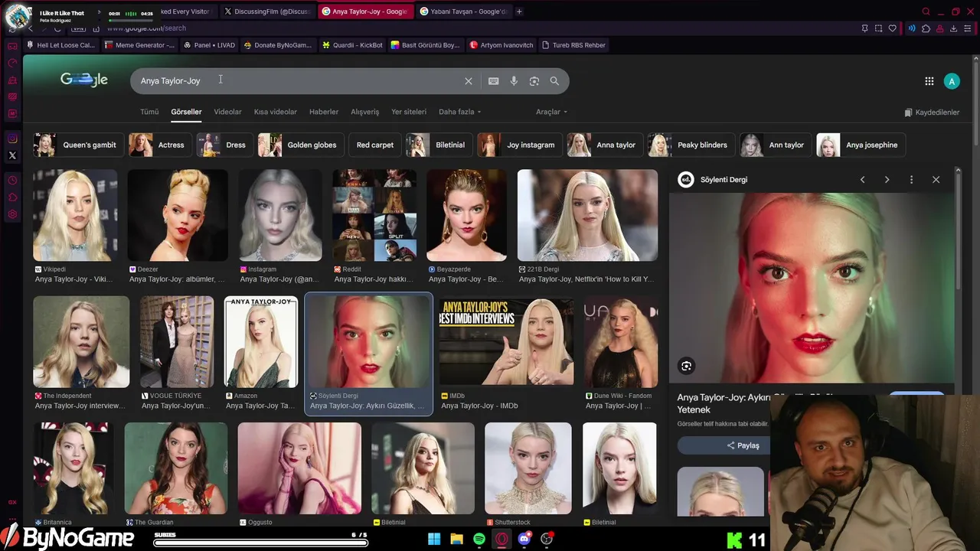Viewport: 980px width, 551px height.
Task: Open Kaydedilenler saved items link
Action: 932,112
